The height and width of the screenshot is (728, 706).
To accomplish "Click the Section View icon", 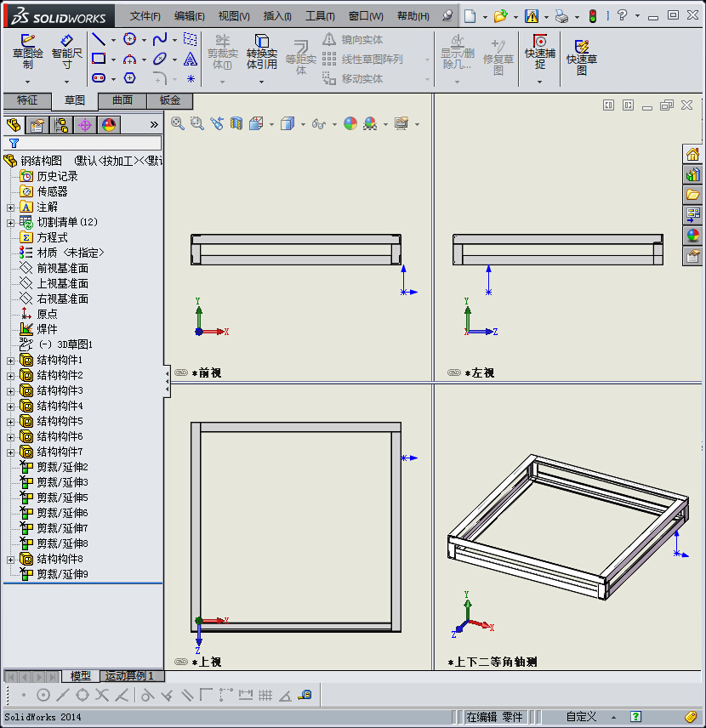I will pyautogui.click(x=236, y=123).
